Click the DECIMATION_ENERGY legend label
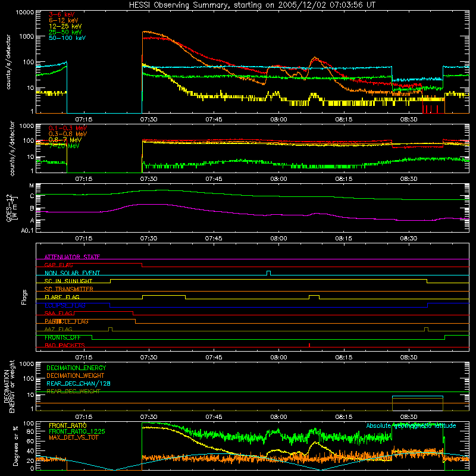The width and height of the screenshot is (476, 476). (x=76, y=368)
